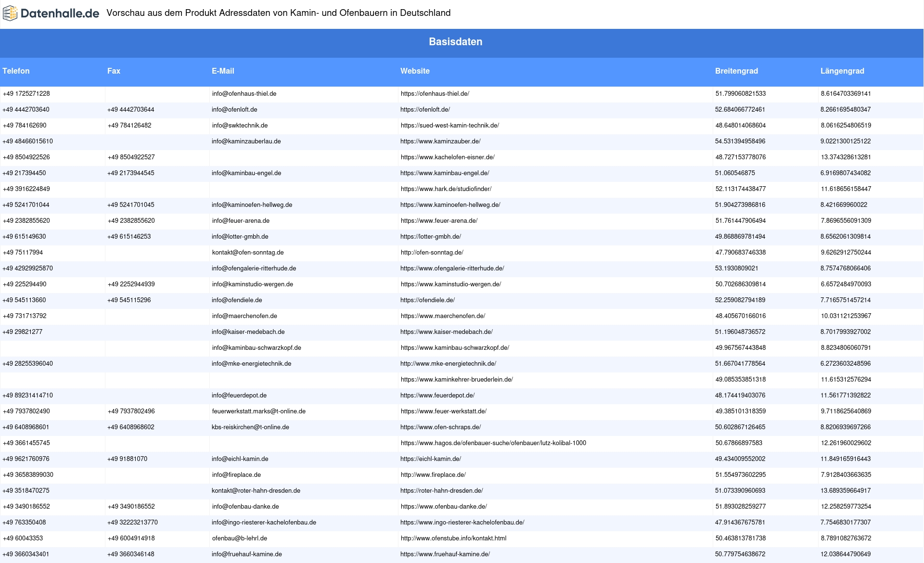Select email info@ofenhaus-thiel.de
This screenshot has width=924, height=563.
(x=244, y=94)
